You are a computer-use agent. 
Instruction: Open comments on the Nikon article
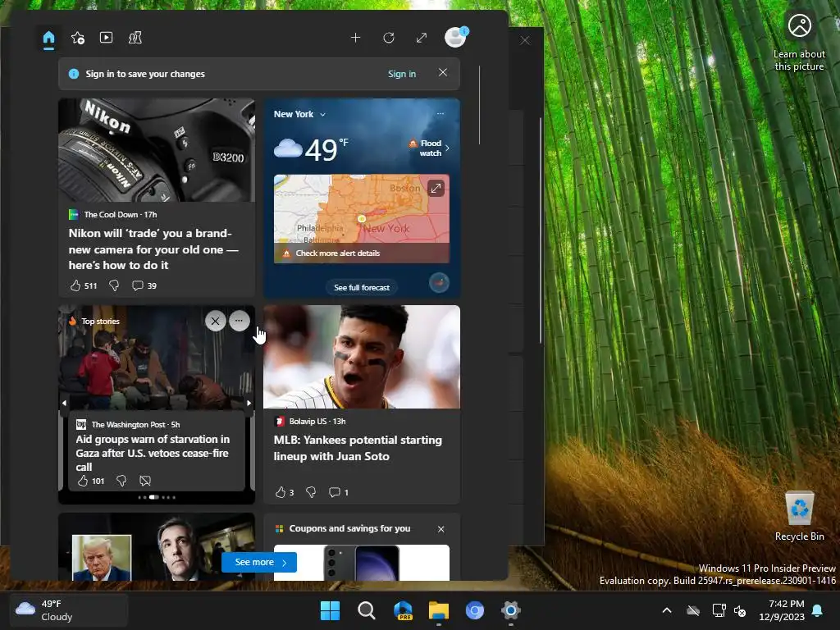click(144, 285)
